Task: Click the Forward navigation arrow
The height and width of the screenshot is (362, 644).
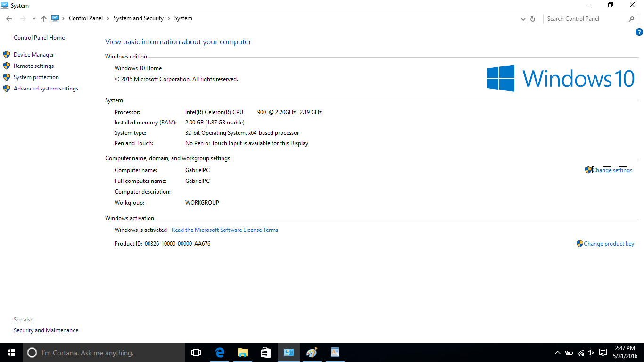Action: [x=23, y=19]
